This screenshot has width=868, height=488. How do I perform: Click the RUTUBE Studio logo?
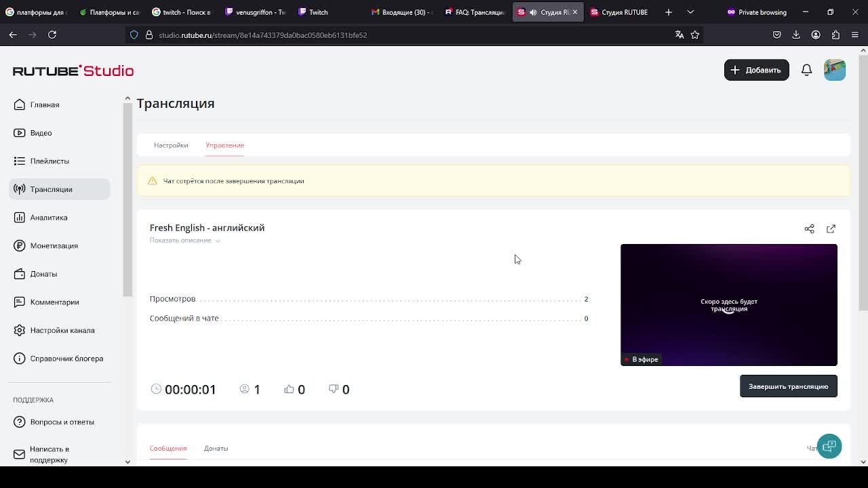(73, 70)
